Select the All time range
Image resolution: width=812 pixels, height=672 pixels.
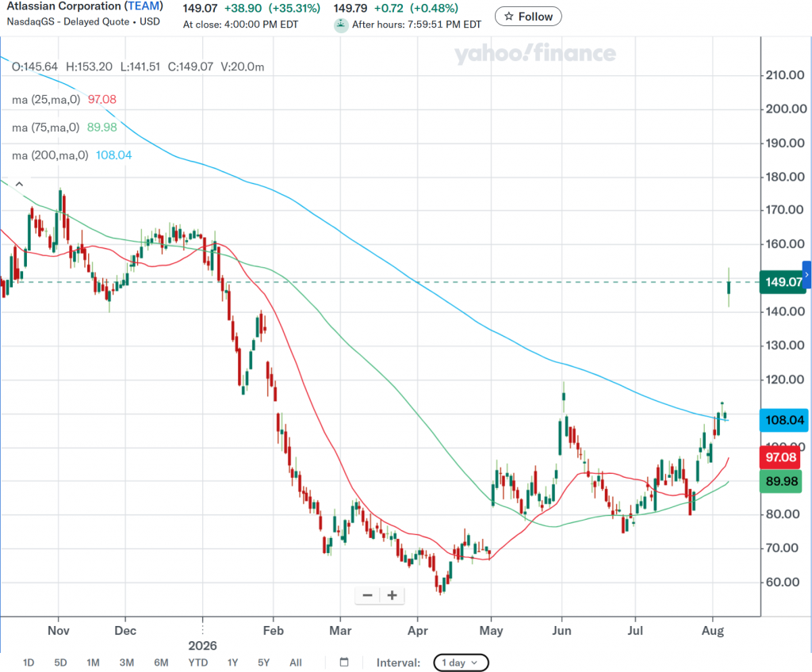296,662
